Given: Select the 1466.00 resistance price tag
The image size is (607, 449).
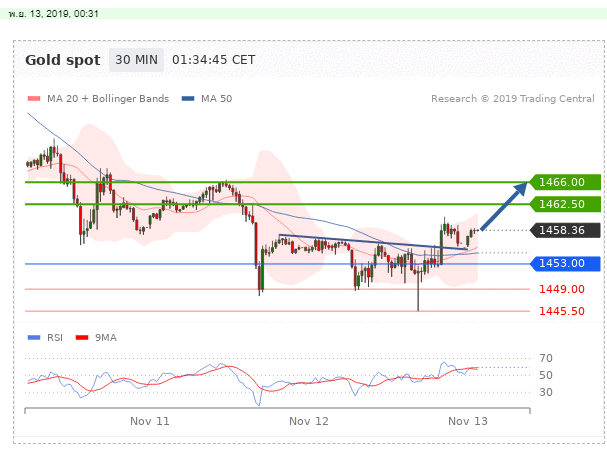Looking at the screenshot, I should (x=565, y=182).
